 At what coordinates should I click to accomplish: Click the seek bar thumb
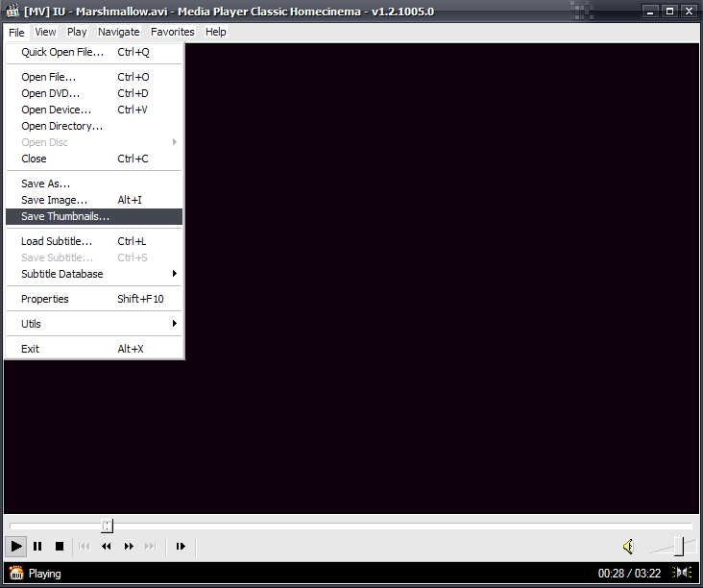point(107,526)
